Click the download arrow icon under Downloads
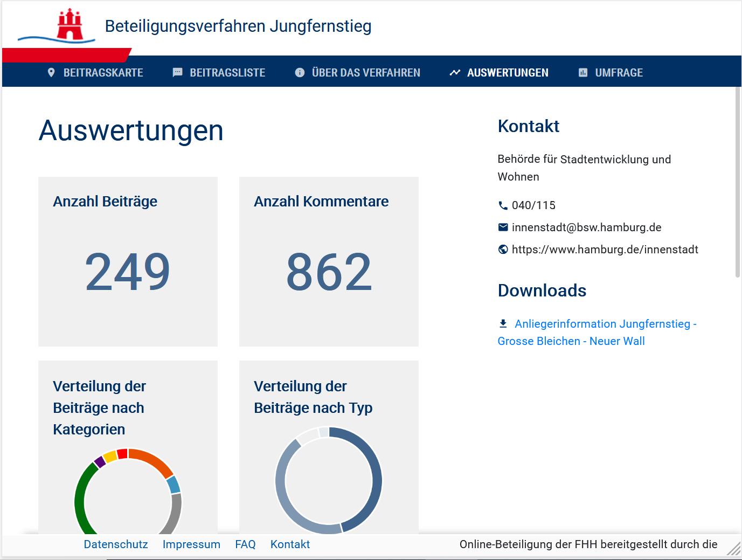 (x=503, y=323)
